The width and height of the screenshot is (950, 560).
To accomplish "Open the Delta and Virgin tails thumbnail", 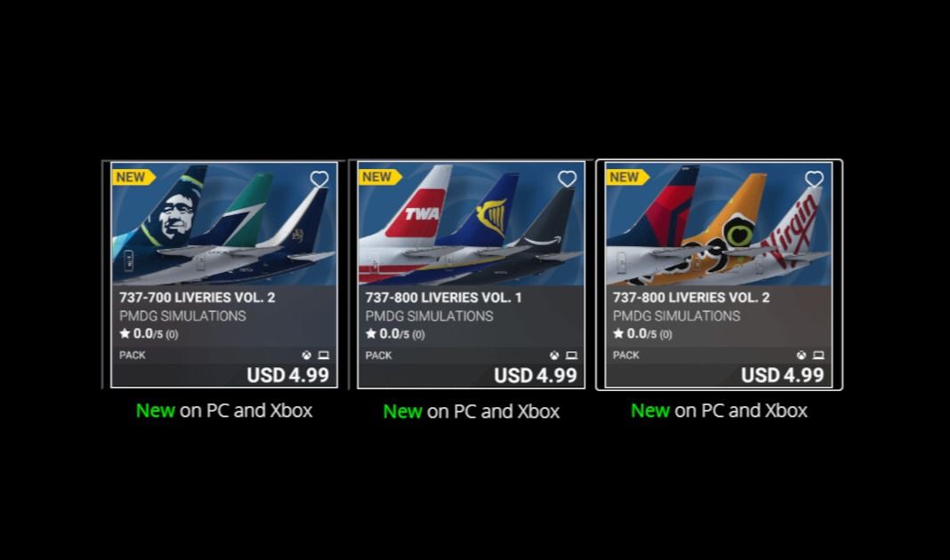I will [719, 224].
